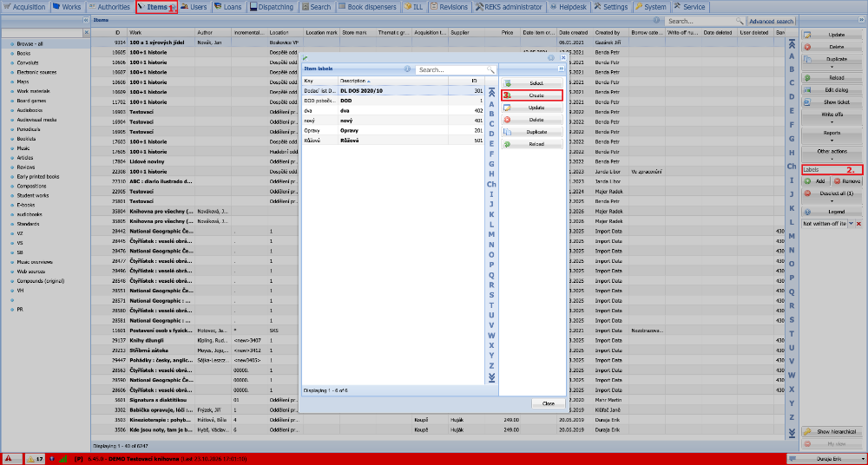868x465 pixels.
Task: Select Periodicals in the left category list
Action: pyautogui.click(x=29, y=129)
